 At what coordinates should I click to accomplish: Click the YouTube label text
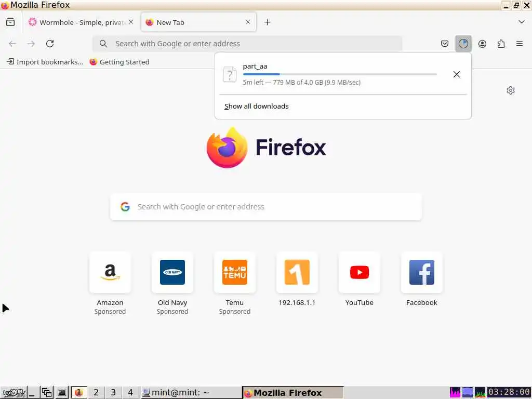click(360, 302)
